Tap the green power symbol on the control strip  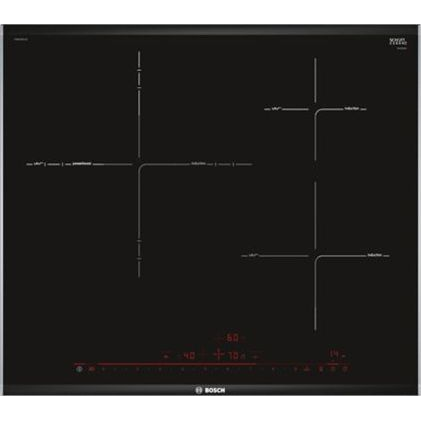(79, 369)
